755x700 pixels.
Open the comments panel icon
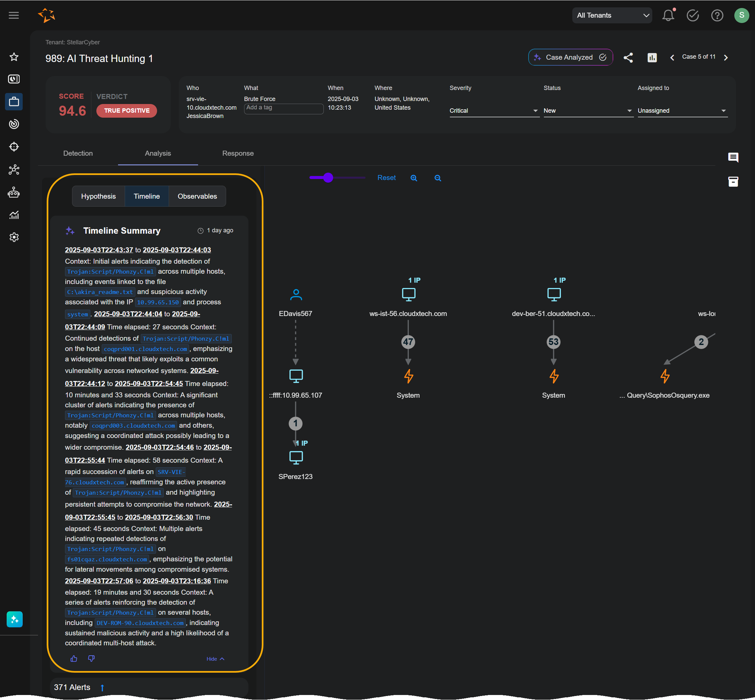733,157
